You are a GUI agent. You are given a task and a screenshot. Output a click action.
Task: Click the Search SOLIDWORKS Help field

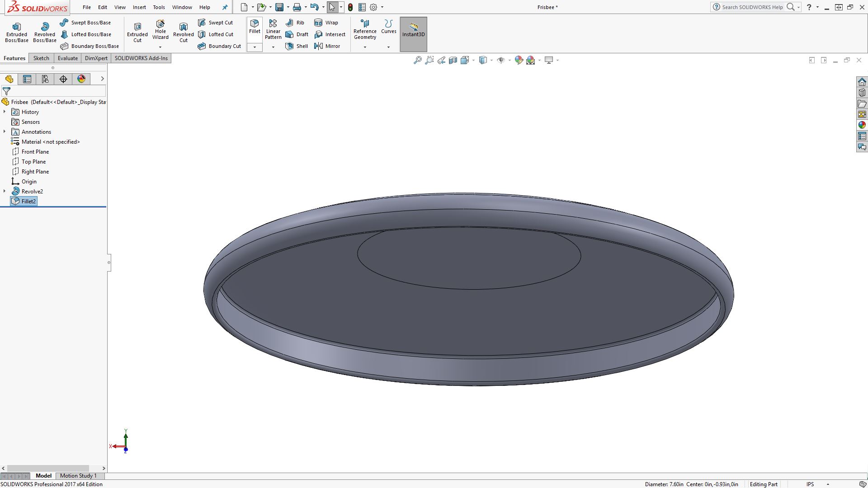(x=753, y=7)
